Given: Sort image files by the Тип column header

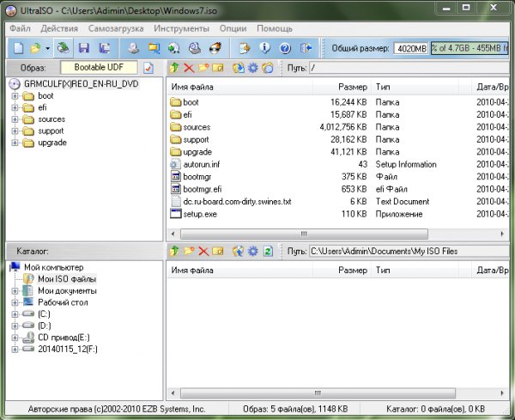Looking at the screenshot, I should click(x=415, y=87).
